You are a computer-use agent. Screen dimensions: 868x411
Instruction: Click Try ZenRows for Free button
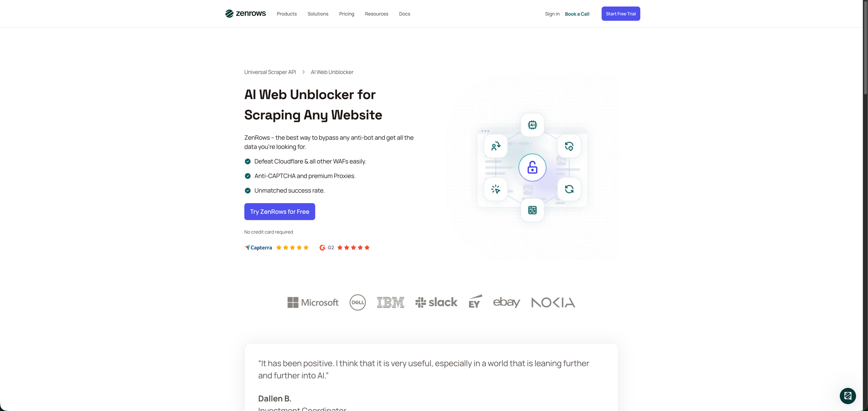279,212
